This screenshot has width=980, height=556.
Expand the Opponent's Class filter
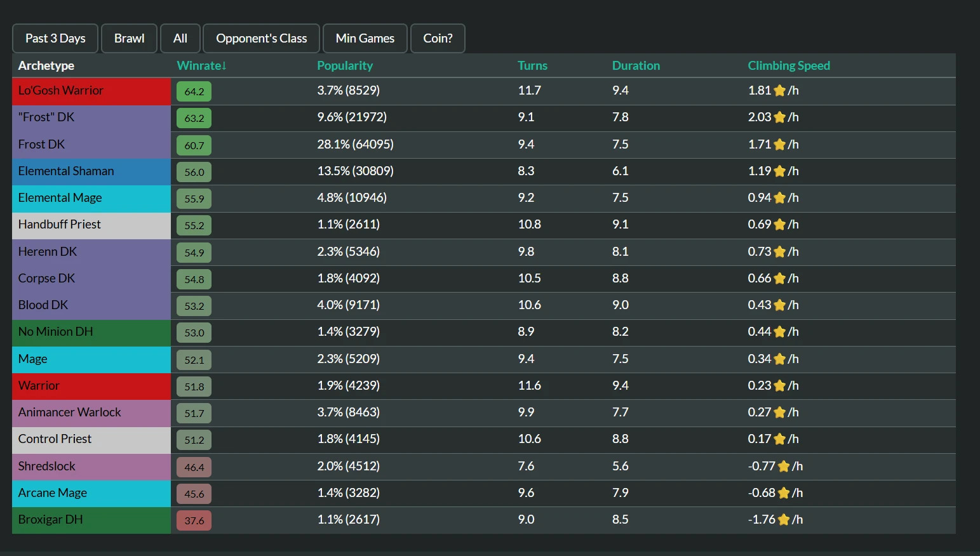(261, 39)
